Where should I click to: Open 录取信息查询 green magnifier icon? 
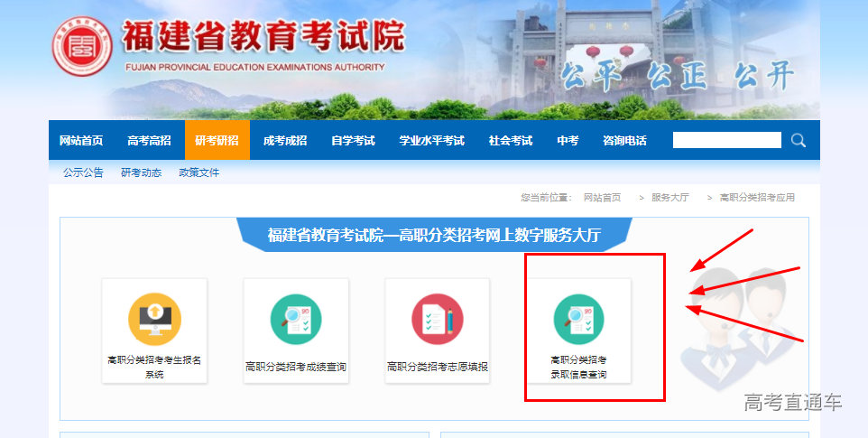[x=578, y=319]
